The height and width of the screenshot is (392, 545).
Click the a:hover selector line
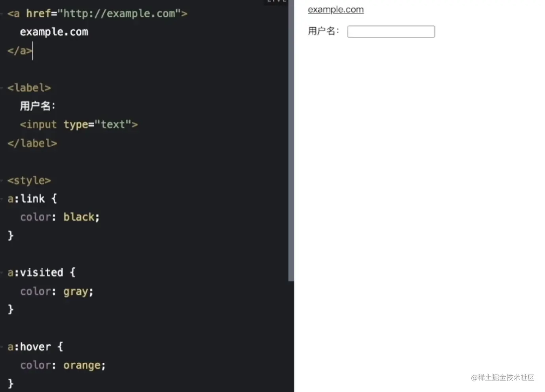click(35, 347)
